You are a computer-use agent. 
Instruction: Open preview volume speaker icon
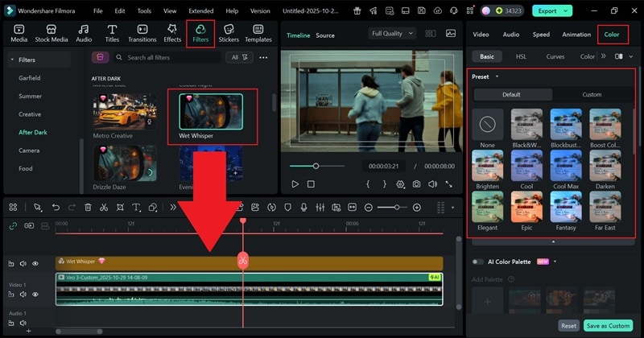pyautogui.click(x=432, y=184)
